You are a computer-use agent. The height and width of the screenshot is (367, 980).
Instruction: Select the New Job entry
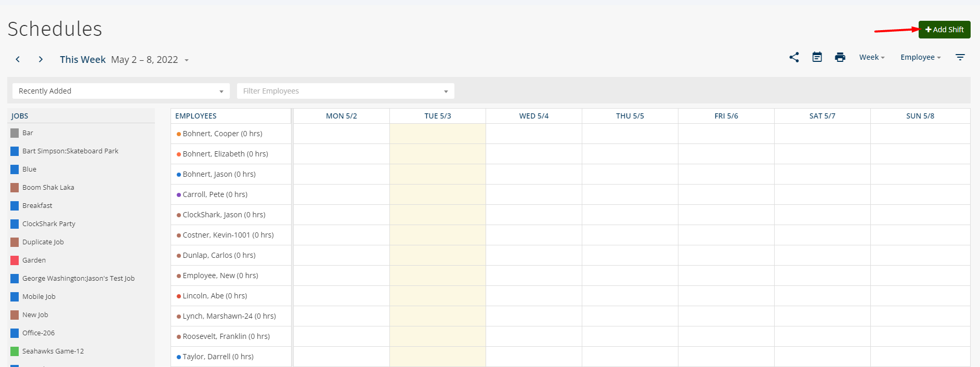coord(35,315)
